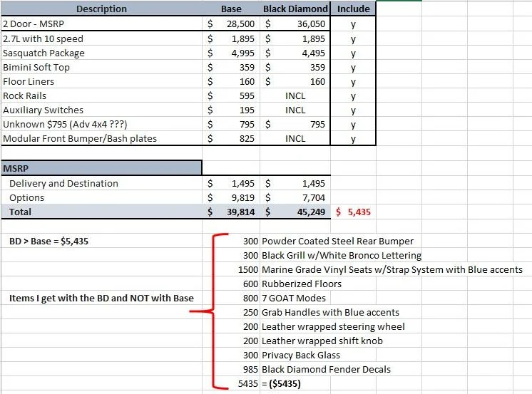The height and width of the screenshot is (394, 532).
Task: Click the Base column header
Action: pos(231,9)
